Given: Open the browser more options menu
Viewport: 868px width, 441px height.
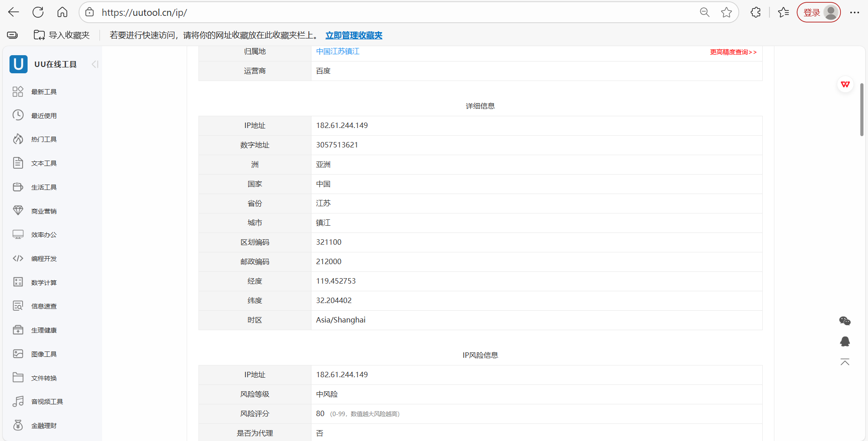Looking at the screenshot, I should coord(855,12).
